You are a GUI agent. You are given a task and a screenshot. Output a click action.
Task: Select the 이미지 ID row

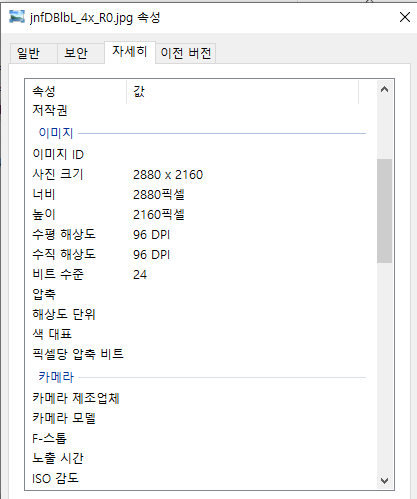click(x=58, y=154)
